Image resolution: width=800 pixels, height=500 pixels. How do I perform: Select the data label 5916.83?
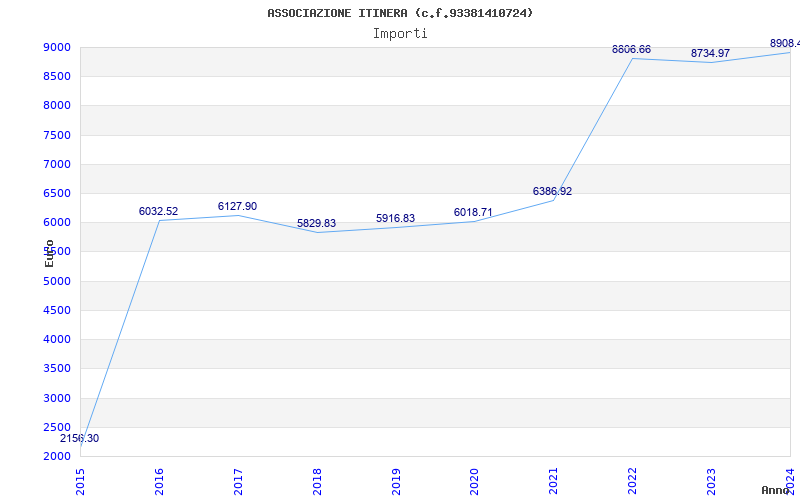pyautogui.click(x=395, y=218)
